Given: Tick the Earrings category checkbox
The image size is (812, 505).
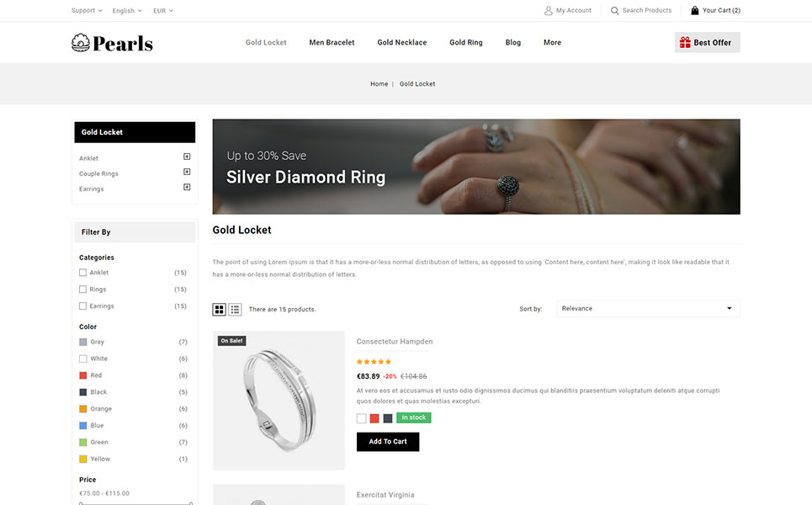Looking at the screenshot, I should pos(82,306).
